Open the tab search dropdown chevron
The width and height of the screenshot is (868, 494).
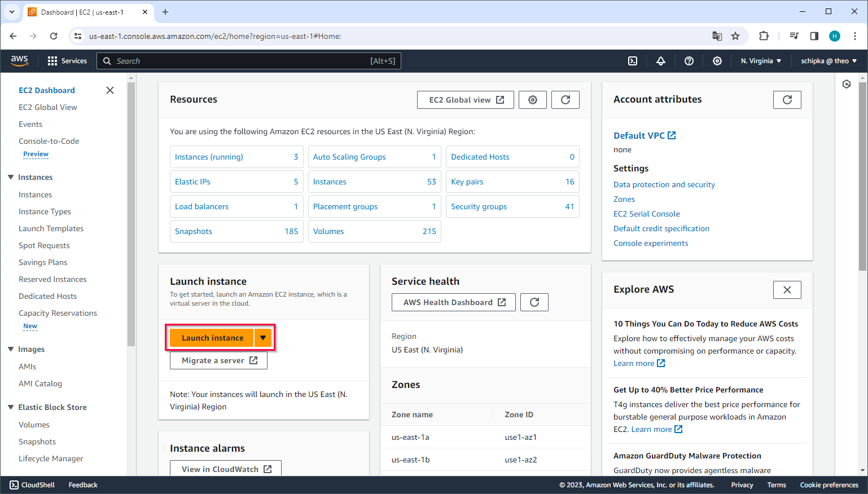tap(12, 12)
